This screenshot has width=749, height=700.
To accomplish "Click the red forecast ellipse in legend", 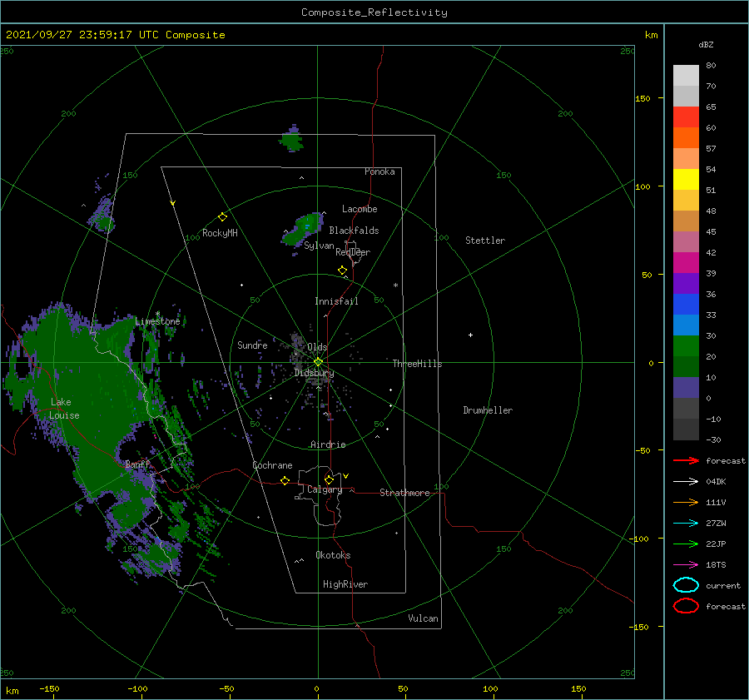I will 686,606.
